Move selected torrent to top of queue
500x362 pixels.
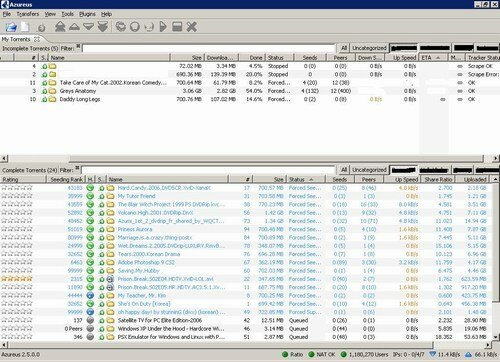[60, 27]
